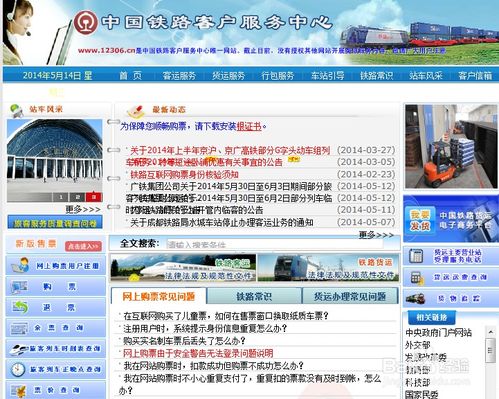Viewport: 499px width, 399px height.
Task: Click the telephone icon for 货运主要营业站受理服务电话
Action: coord(416,256)
